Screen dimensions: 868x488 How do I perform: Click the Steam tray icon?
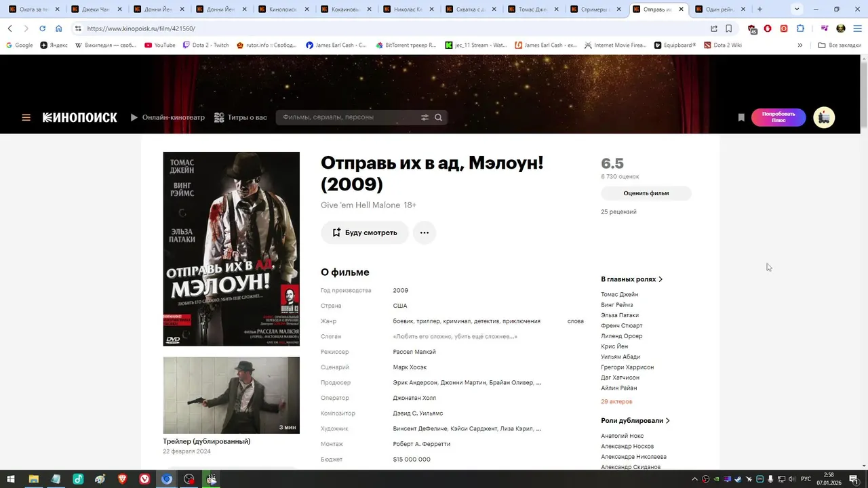point(738,479)
